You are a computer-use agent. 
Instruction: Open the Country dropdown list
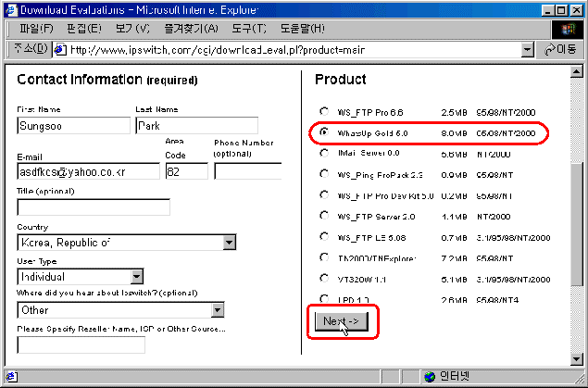[229, 243]
